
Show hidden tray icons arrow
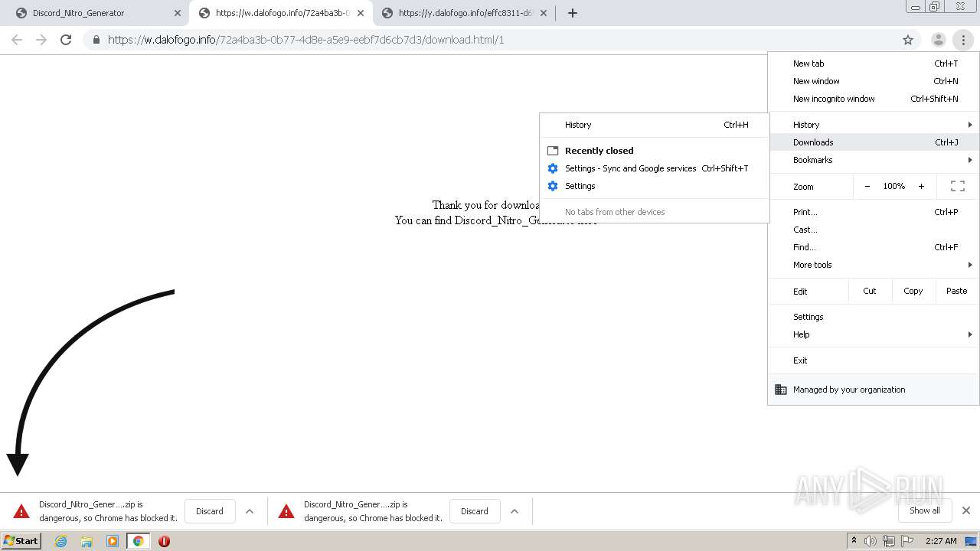854,541
